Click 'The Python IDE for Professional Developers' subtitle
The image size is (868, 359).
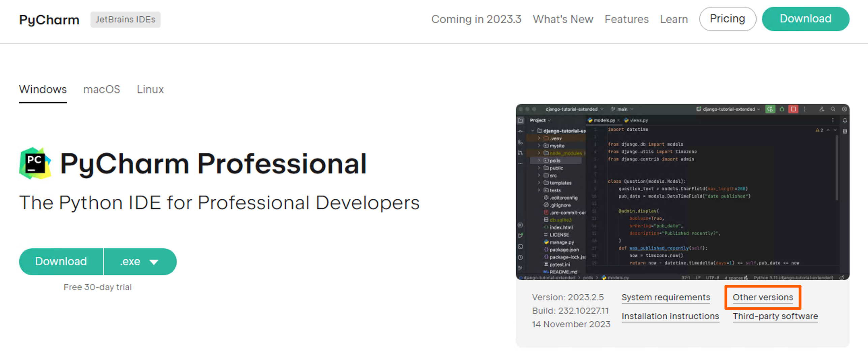(x=219, y=203)
